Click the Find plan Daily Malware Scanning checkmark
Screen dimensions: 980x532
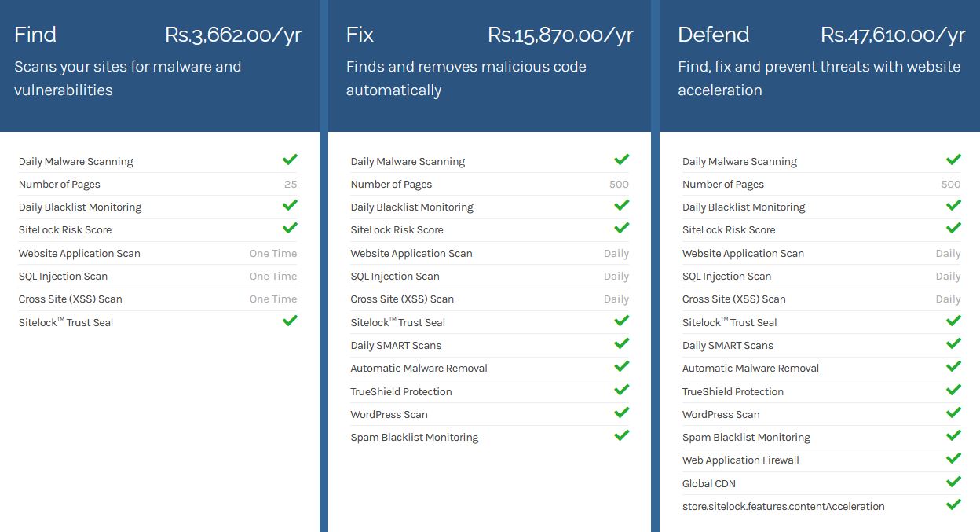tap(290, 160)
